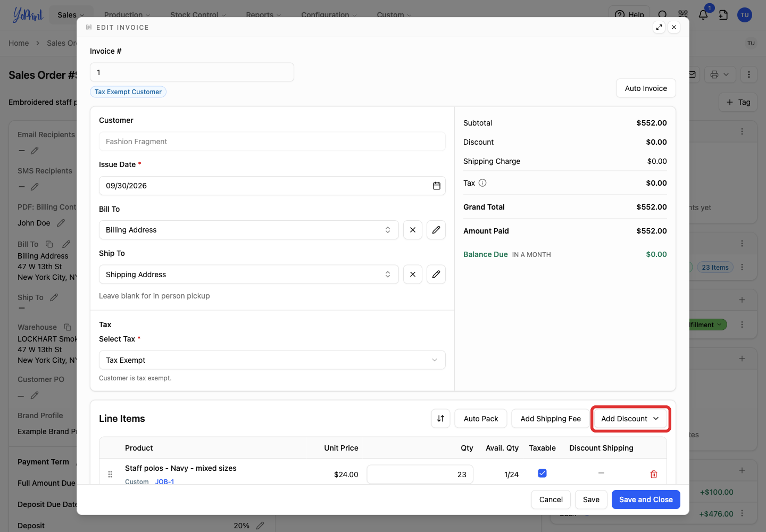Click the Qty field showing 23

420,475
